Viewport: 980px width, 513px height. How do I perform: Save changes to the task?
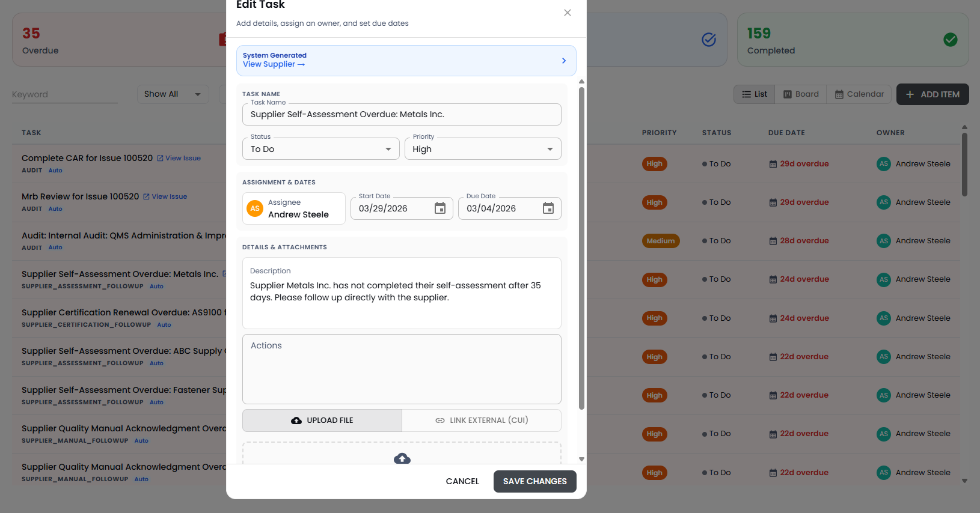tap(534, 481)
